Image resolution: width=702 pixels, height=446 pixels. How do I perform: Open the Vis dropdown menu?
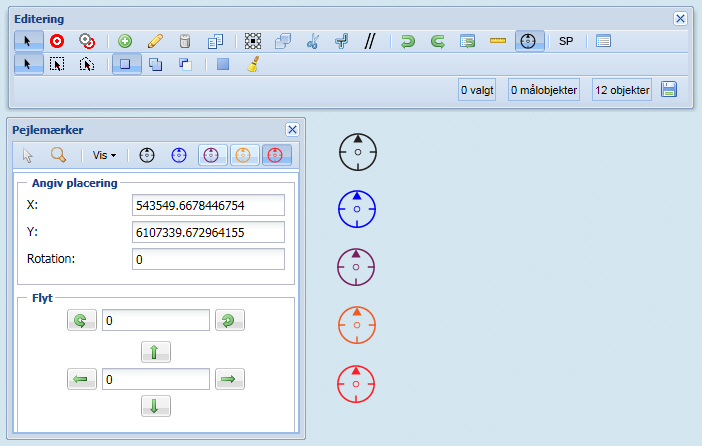click(104, 155)
